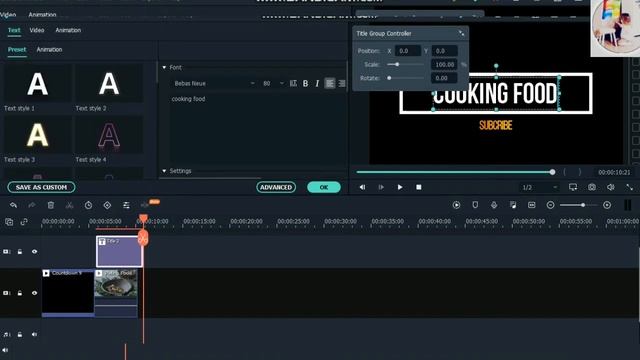The width and height of the screenshot is (640, 360).
Task: Take a snapshot with camera icon
Action: coord(592,187)
